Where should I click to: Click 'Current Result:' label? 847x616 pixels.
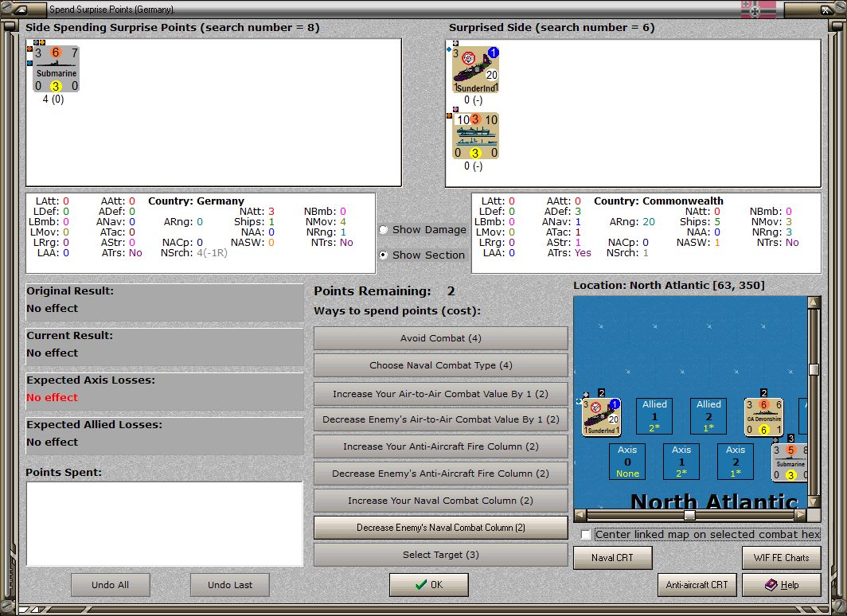(70, 335)
